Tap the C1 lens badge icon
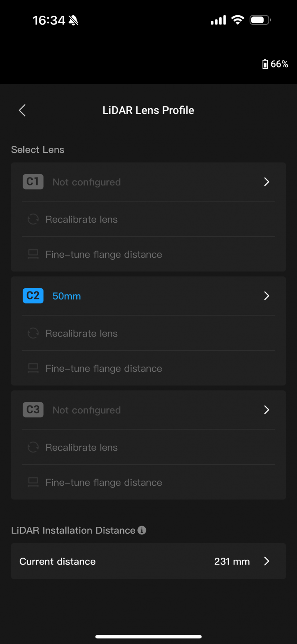The width and height of the screenshot is (297, 644). pyautogui.click(x=33, y=182)
